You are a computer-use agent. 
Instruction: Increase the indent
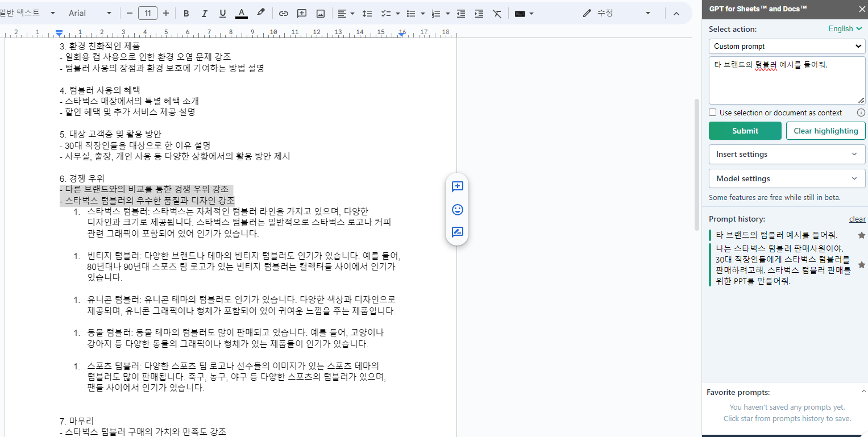[479, 13]
